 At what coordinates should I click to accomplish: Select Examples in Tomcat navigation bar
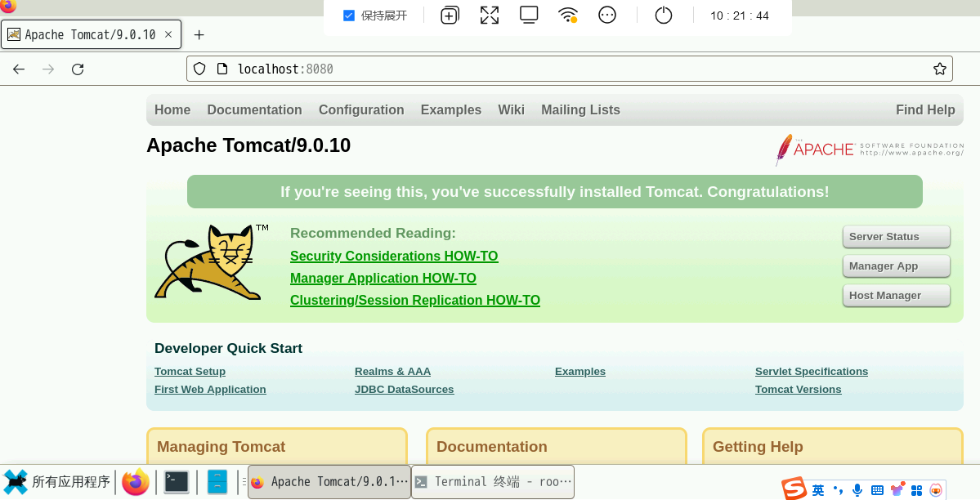(451, 110)
